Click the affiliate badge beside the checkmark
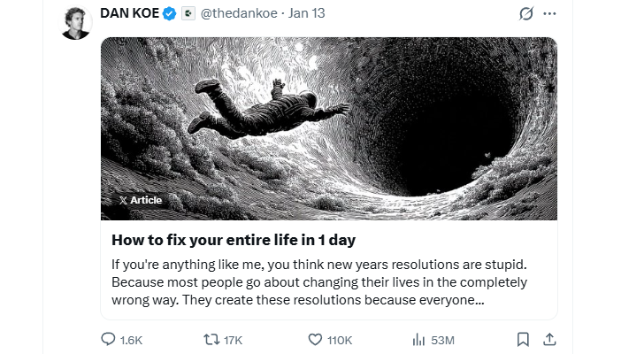Viewport: 644px width, 354px height. (x=188, y=14)
